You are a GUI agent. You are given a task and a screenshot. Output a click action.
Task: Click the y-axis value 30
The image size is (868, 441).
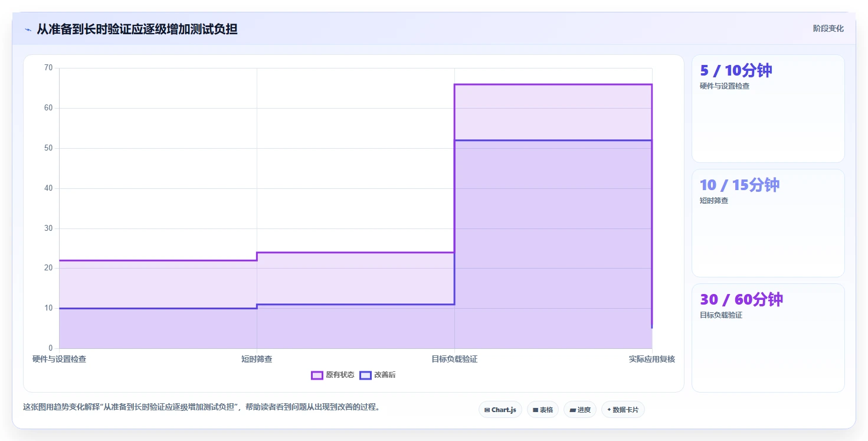[x=48, y=228]
